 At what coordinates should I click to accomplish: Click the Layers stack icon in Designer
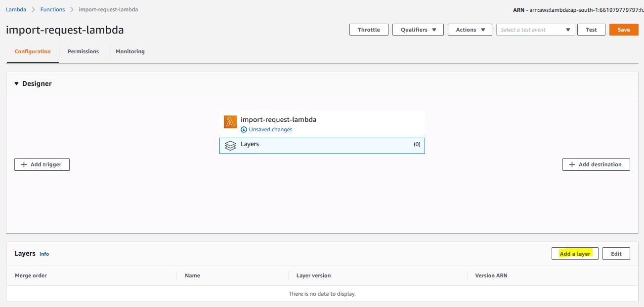230,146
